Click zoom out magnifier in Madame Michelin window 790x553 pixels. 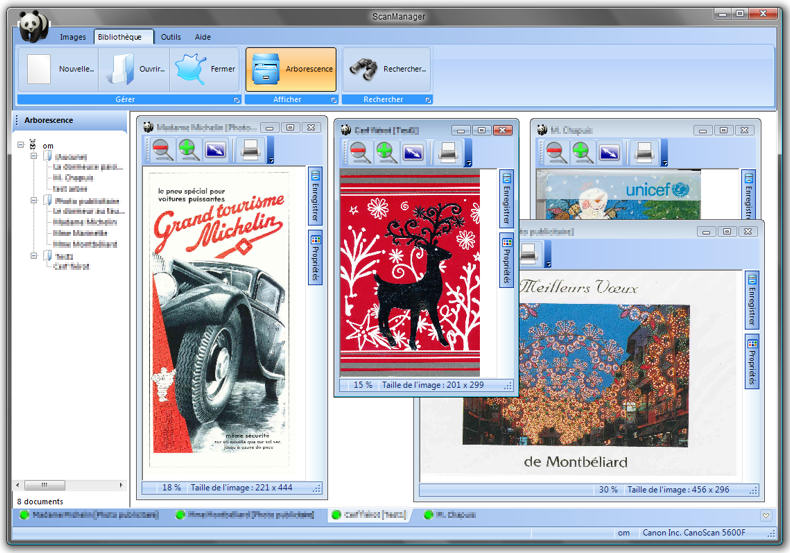point(161,150)
